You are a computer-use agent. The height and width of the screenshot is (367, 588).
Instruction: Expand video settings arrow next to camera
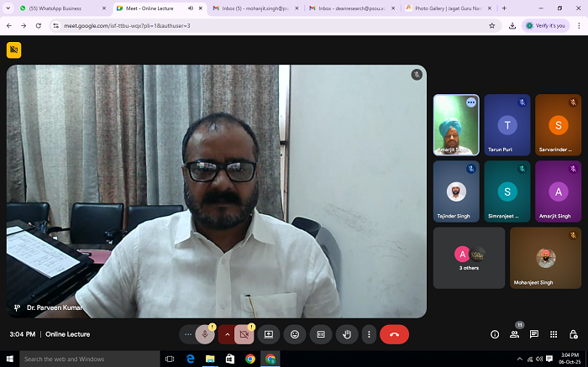(x=227, y=334)
